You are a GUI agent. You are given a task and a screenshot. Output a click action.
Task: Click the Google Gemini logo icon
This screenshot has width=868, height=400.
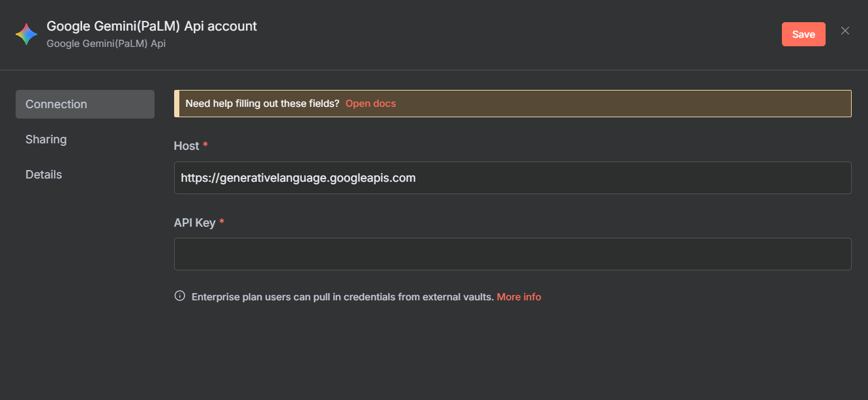(x=26, y=35)
